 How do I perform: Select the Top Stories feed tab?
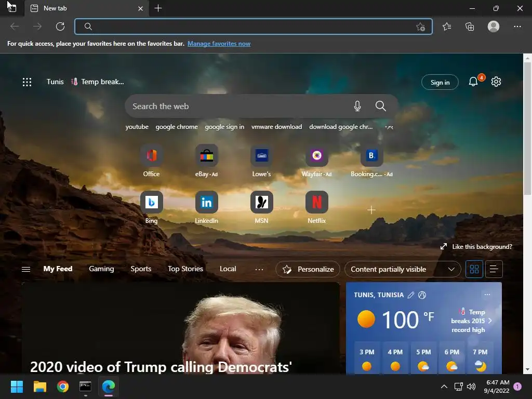pyautogui.click(x=185, y=269)
